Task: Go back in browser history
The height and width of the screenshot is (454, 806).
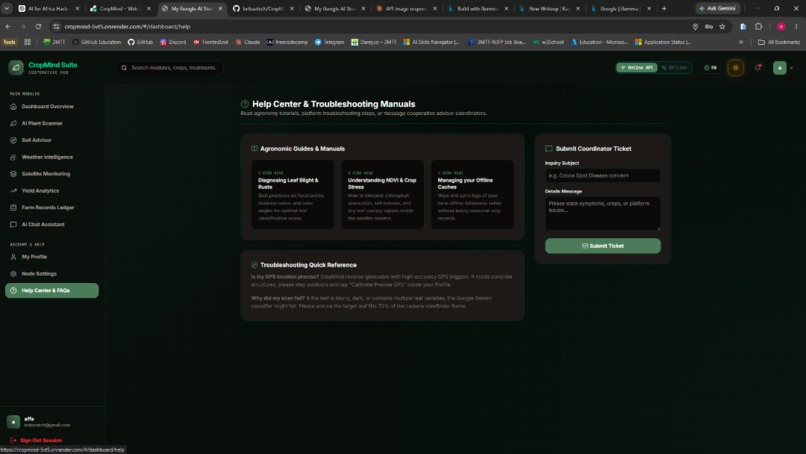Action: tap(8, 26)
